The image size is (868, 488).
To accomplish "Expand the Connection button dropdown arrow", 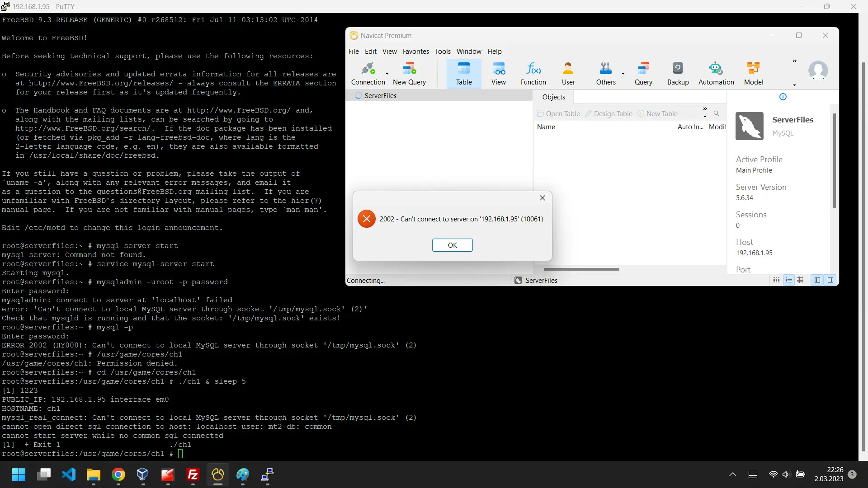I will pyautogui.click(x=387, y=74).
